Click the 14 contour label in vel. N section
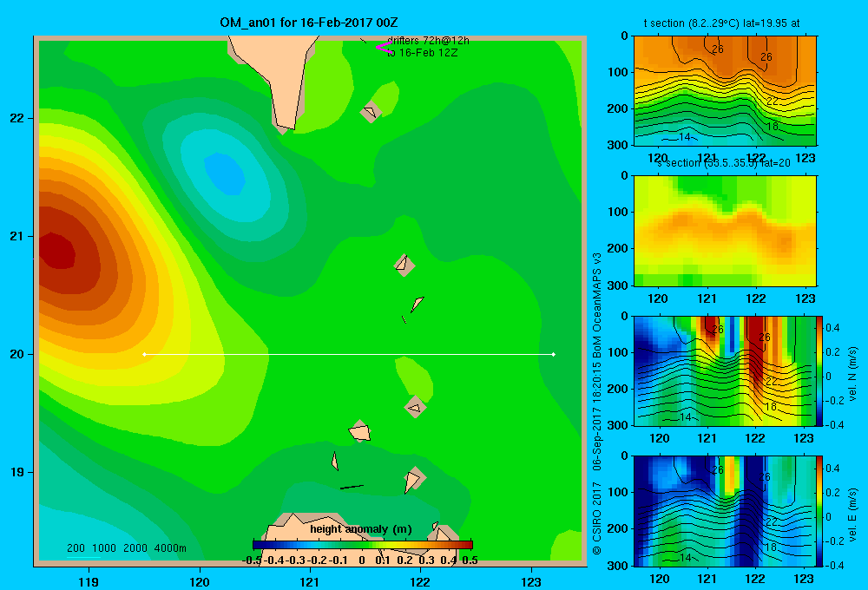This screenshot has width=868, height=590. (686, 417)
